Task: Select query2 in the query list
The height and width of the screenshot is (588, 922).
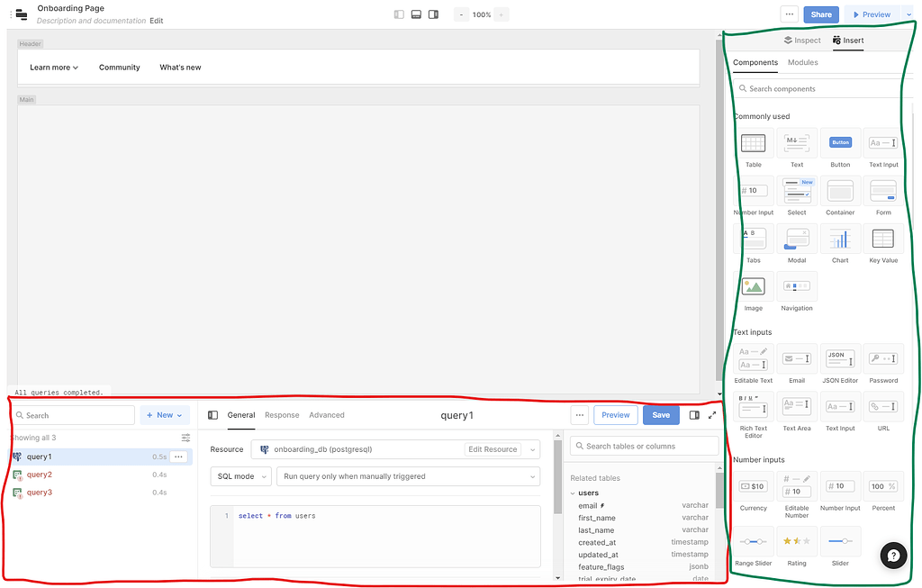Action: [39, 475]
